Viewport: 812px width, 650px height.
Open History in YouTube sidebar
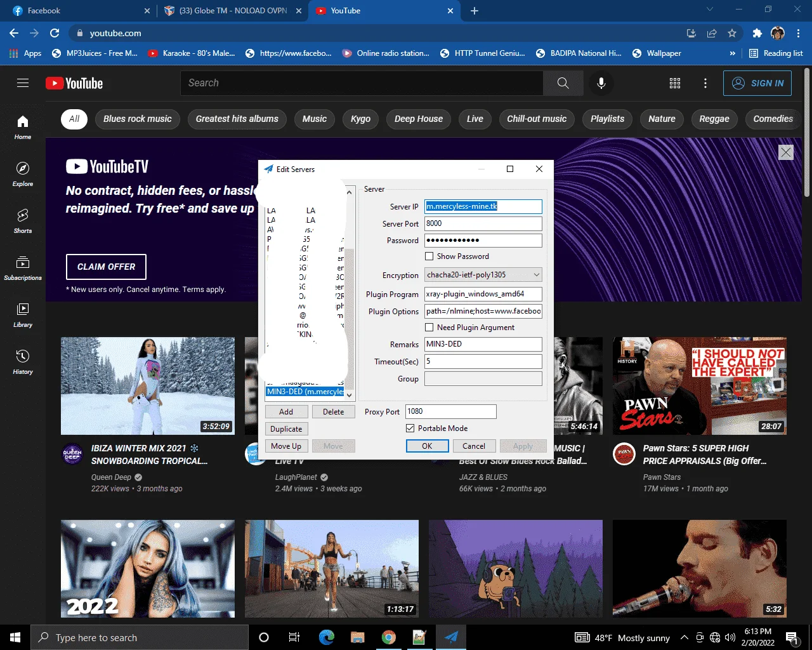point(23,362)
